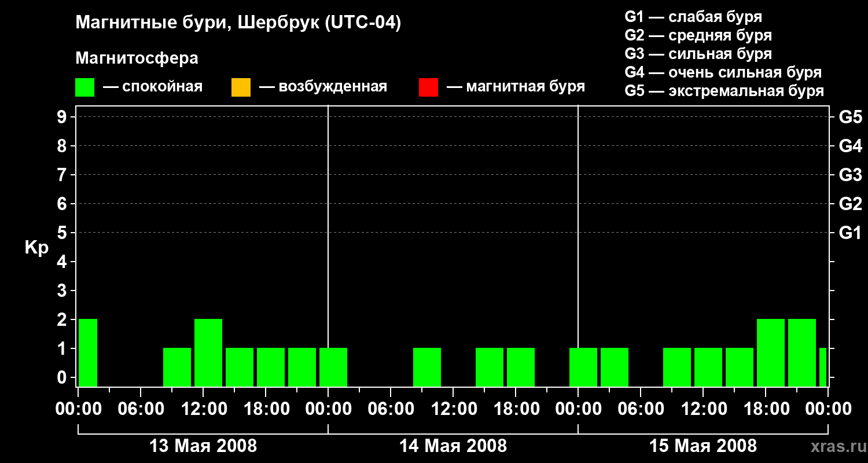Click the 'Kp' axis label
This screenshot has width=868, height=463.
coord(36,248)
